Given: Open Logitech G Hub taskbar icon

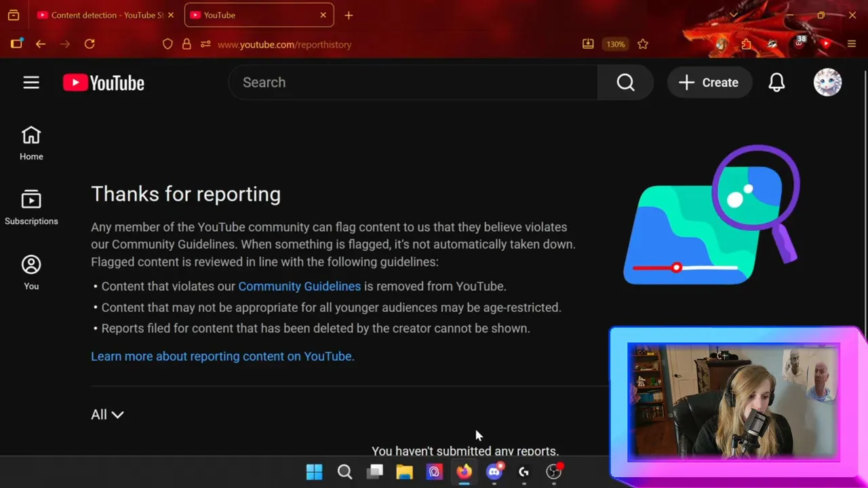Looking at the screenshot, I should 524,472.
